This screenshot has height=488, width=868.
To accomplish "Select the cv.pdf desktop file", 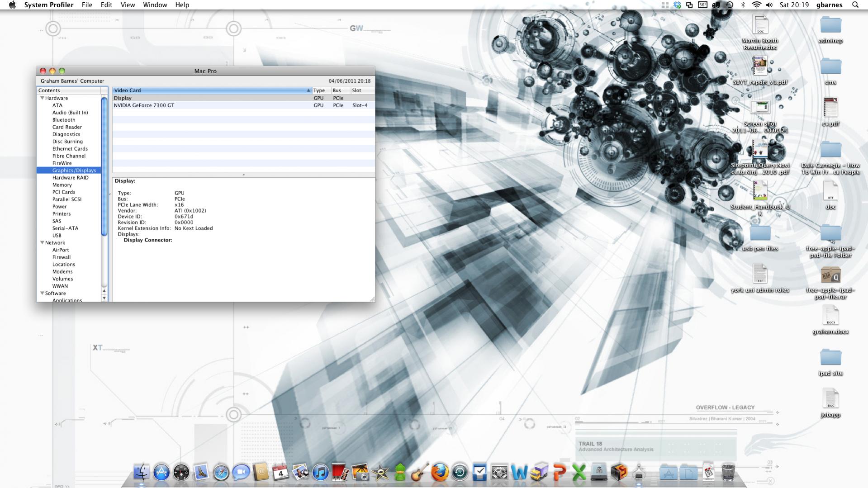I will [830, 112].
